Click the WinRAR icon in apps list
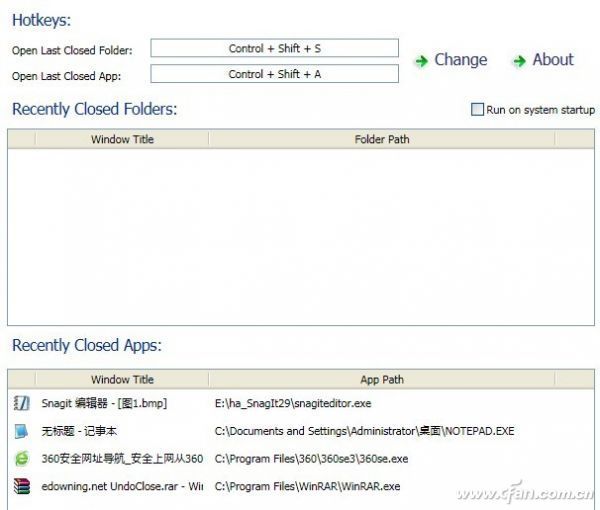The width and height of the screenshot is (600, 510). (21, 486)
